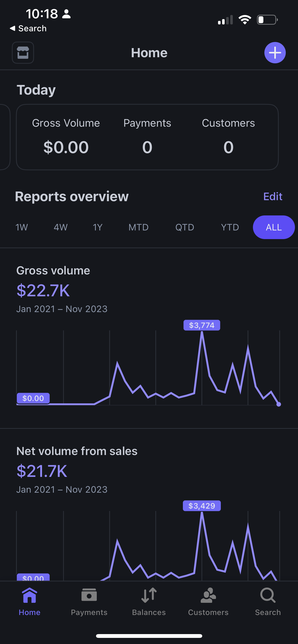Choose the 1Y time range

(98, 227)
